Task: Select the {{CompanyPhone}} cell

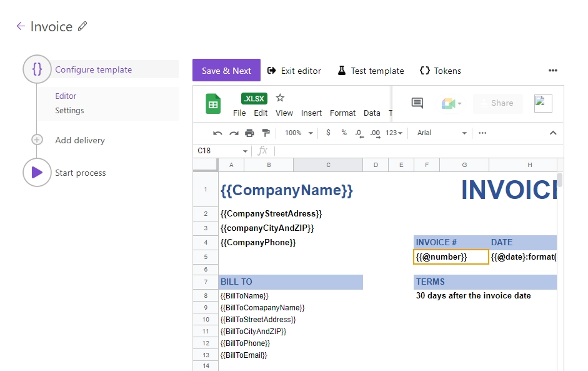Action: tap(258, 243)
